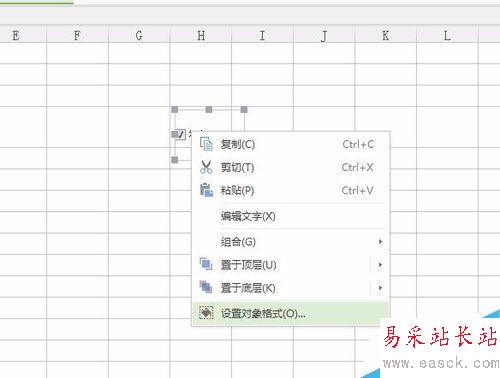
Task: Expand the 置于顶层(U) submenu arrow
Action: (380, 265)
